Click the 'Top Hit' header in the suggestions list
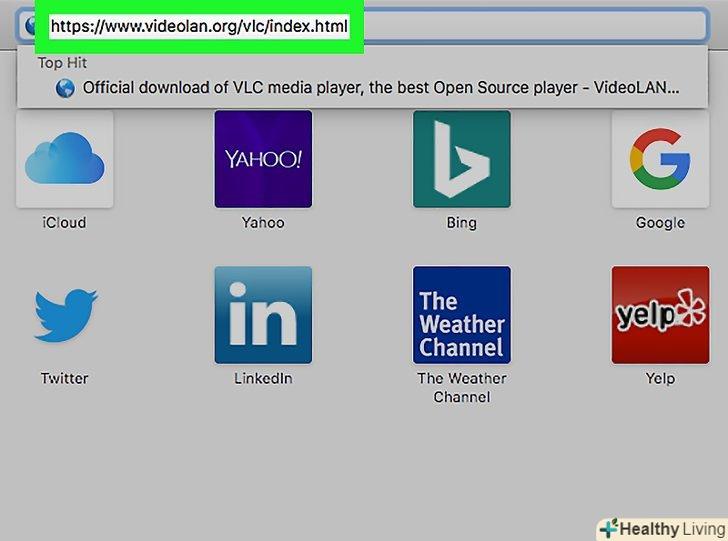 point(63,63)
